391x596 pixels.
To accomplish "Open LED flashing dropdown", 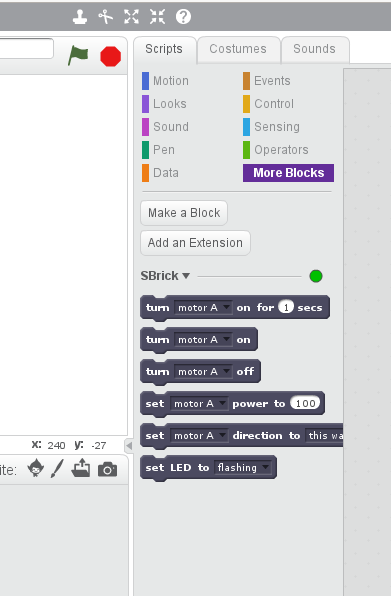I will pyautogui.click(x=266, y=468).
